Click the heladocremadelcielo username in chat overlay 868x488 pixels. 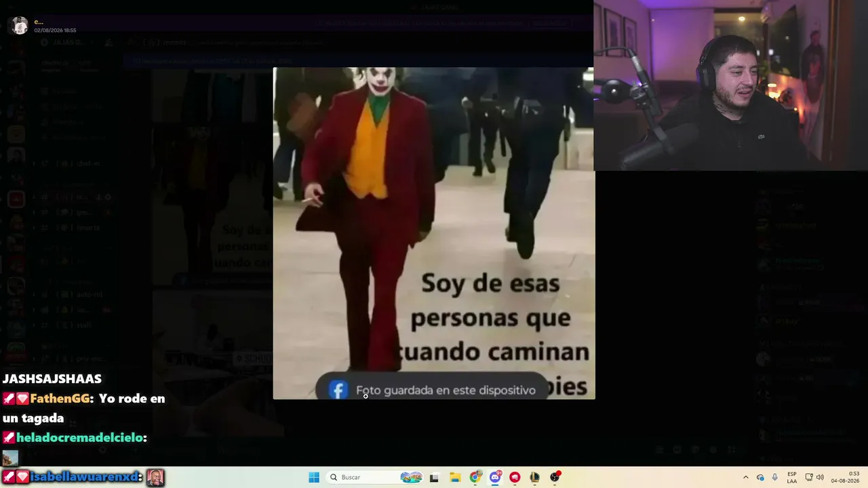point(79,438)
